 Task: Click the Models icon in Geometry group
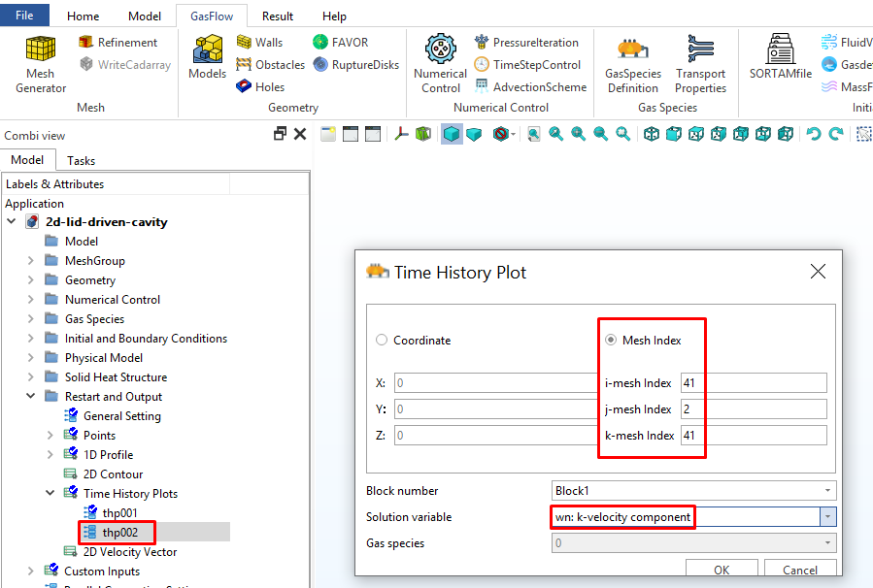click(x=207, y=57)
